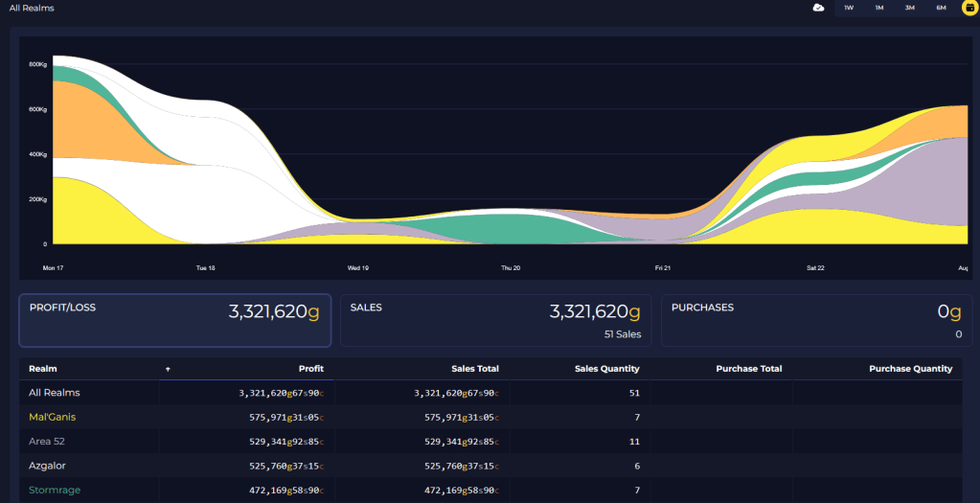Click the sort arrow beside Realm header

pyautogui.click(x=168, y=369)
